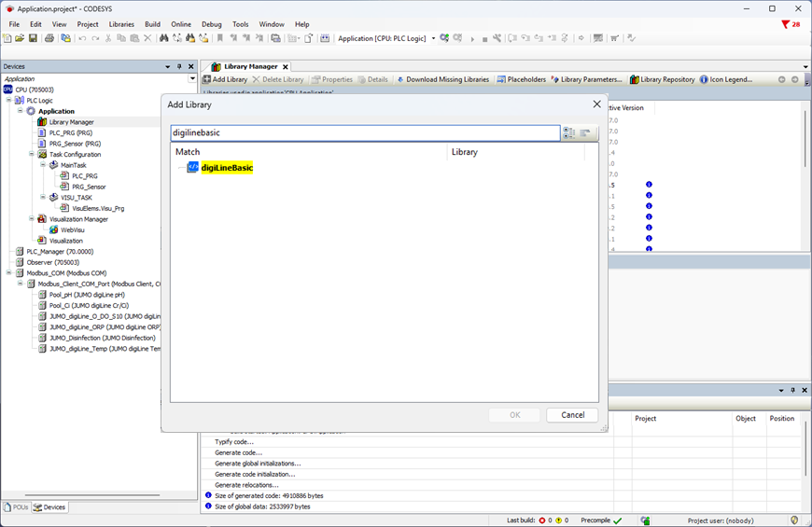Toggle category display mode beside search field
The width and height of the screenshot is (812, 527).
point(568,133)
